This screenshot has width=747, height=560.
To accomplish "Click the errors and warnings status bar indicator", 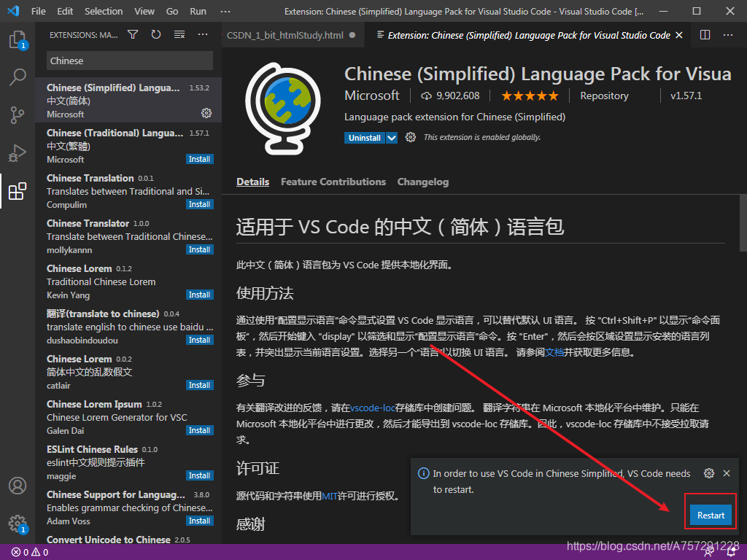I will [30, 553].
